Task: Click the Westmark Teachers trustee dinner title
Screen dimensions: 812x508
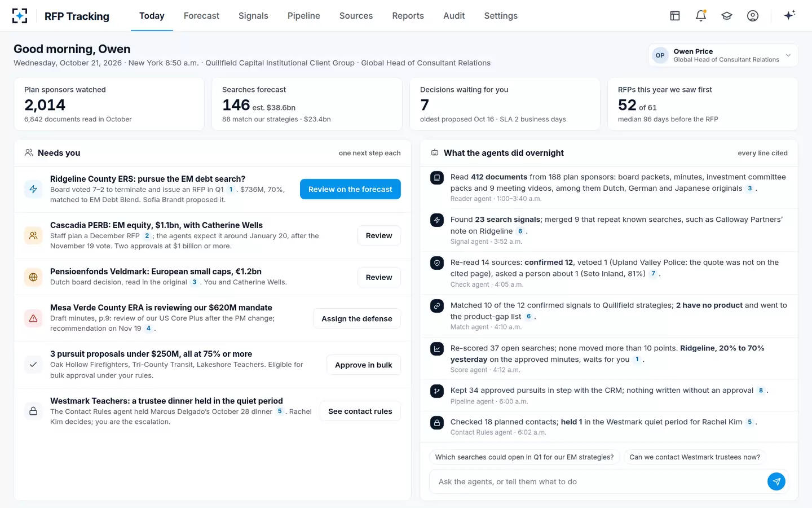Action: coord(166,401)
